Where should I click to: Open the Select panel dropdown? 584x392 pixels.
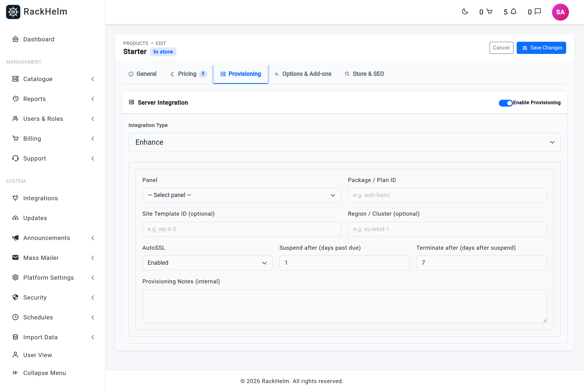click(242, 195)
